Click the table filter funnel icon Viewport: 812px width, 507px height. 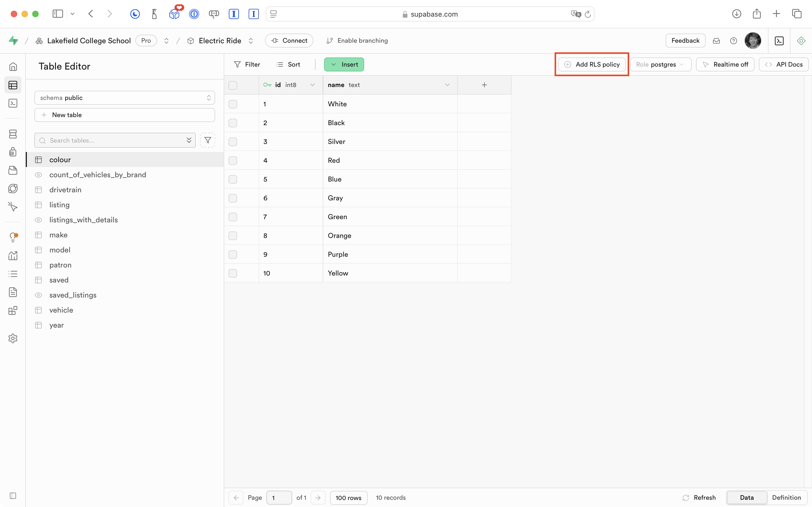point(208,140)
